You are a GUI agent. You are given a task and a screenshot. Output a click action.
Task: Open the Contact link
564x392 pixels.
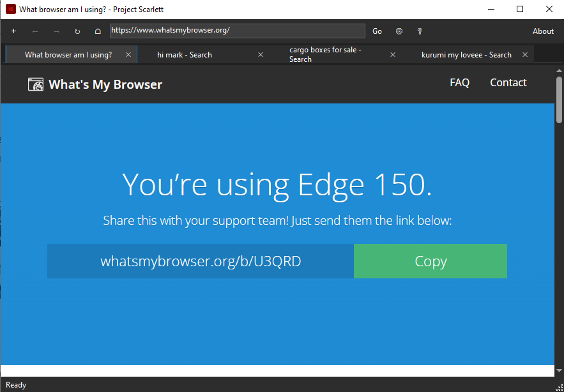coord(508,83)
